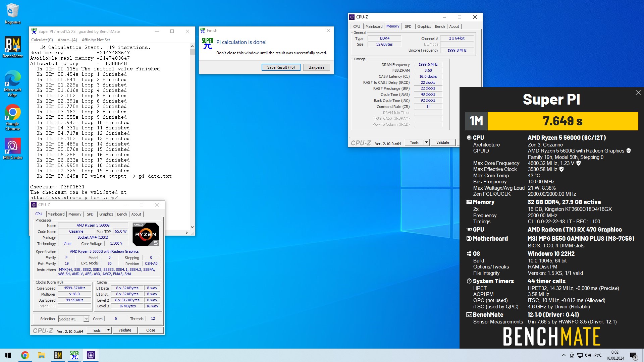Open the Windows Start menu
Viewport: 644px width, 362px height.
(8, 355)
